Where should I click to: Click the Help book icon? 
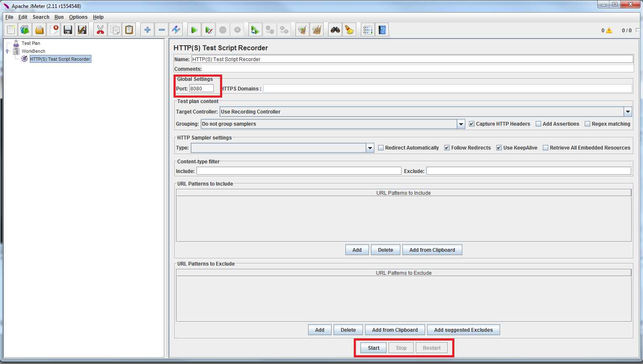point(382,30)
